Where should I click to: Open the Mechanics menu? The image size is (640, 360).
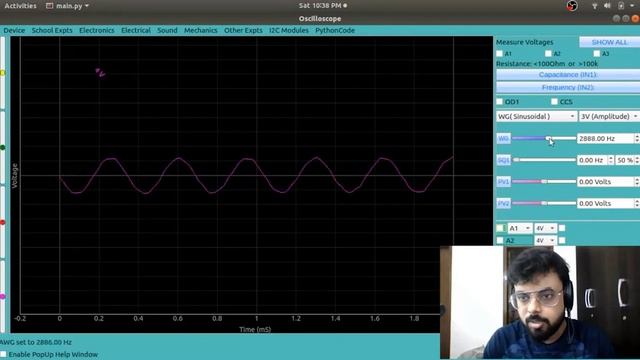[x=200, y=30]
